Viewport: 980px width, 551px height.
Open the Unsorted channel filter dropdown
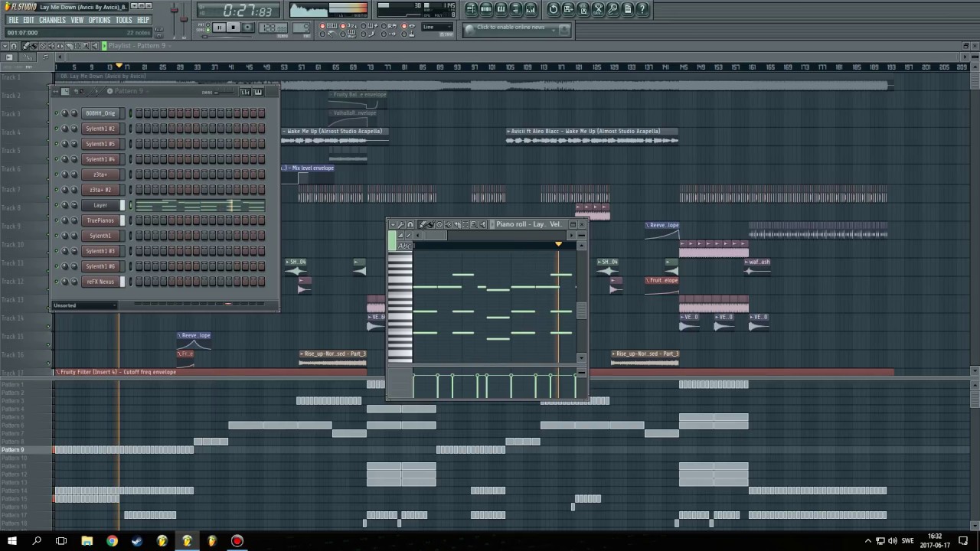84,305
